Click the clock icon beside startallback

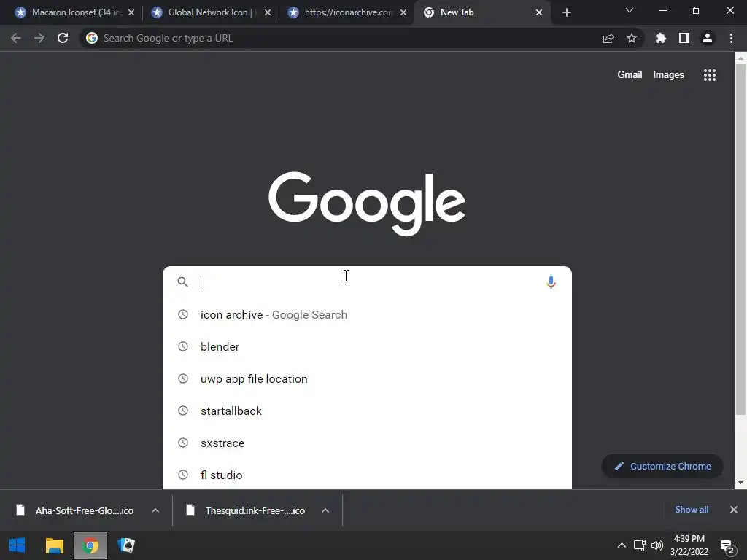pos(183,411)
